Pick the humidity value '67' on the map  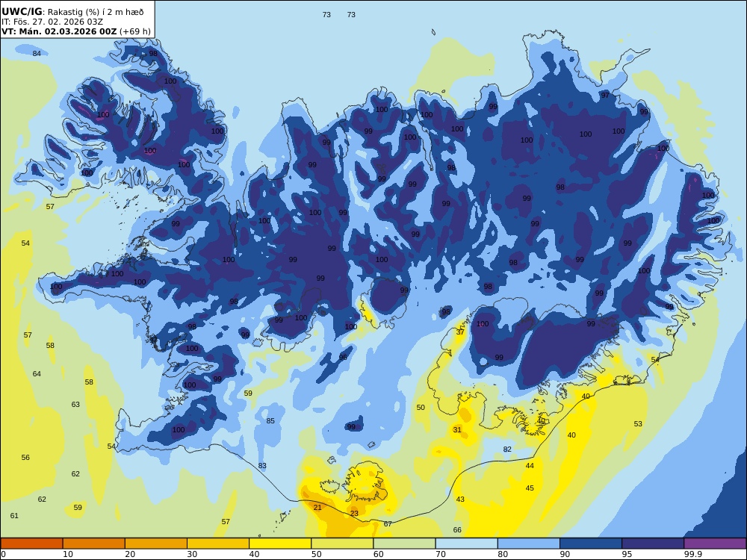coord(388,524)
